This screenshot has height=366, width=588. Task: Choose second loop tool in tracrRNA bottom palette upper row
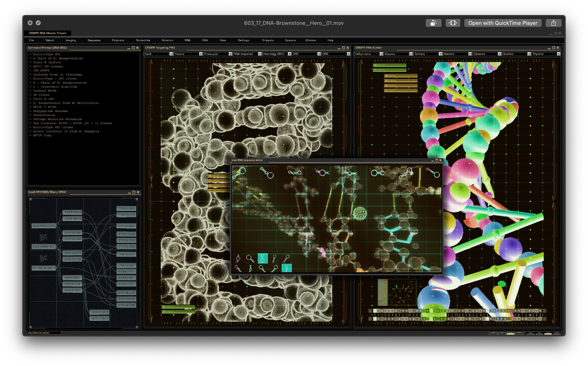click(x=250, y=258)
